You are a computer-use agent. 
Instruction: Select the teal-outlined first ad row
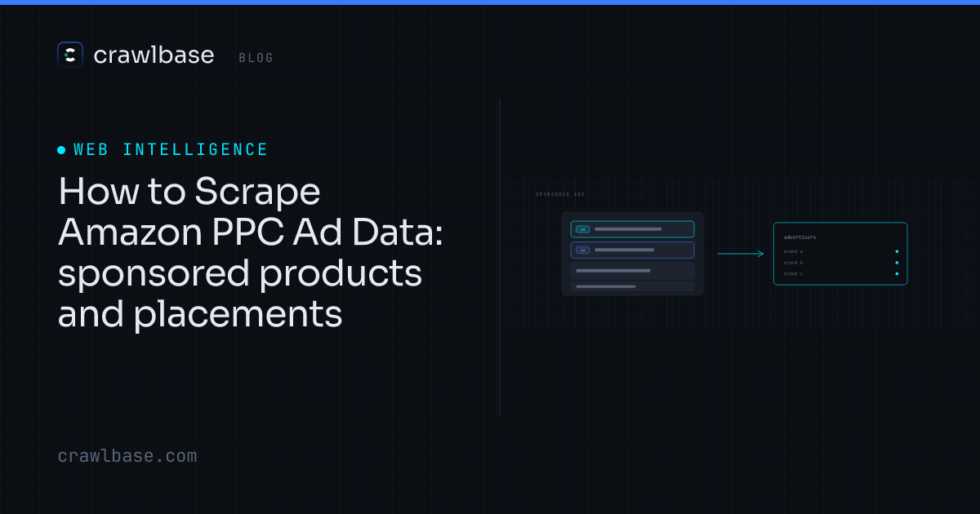pyautogui.click(x=632, y=229)
